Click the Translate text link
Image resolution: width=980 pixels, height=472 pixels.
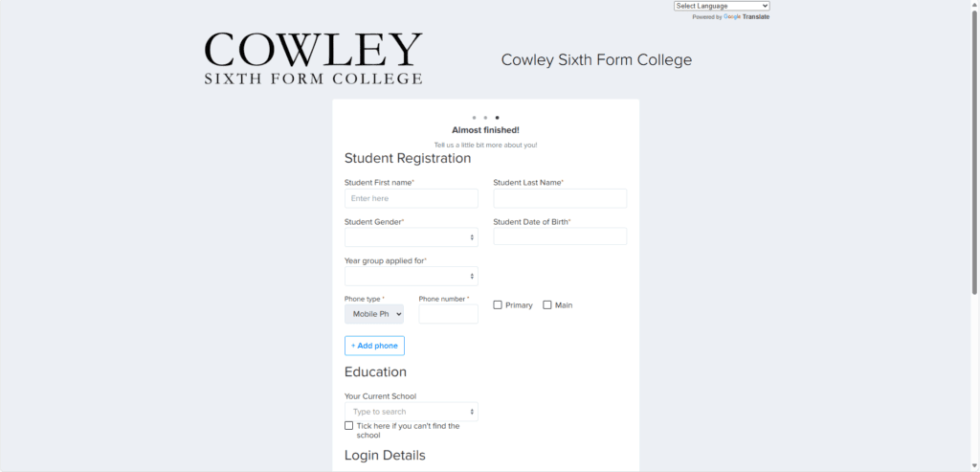point(756,17)
